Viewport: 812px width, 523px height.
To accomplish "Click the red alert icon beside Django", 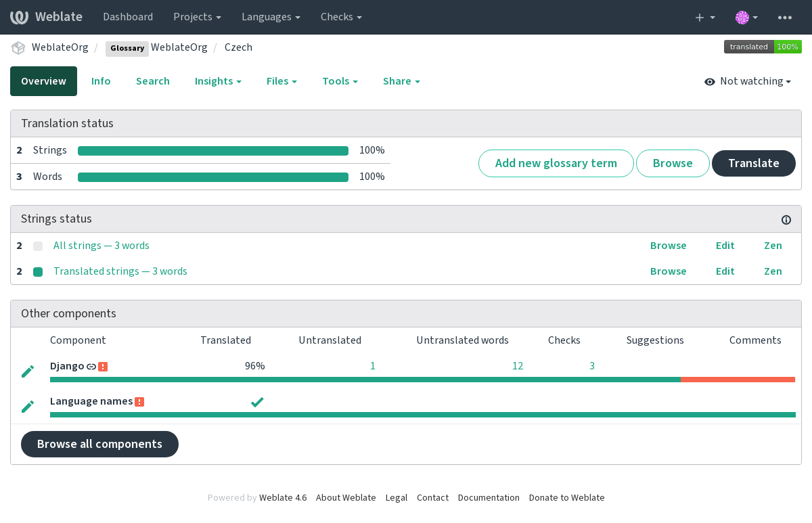I will coord(103,367).
